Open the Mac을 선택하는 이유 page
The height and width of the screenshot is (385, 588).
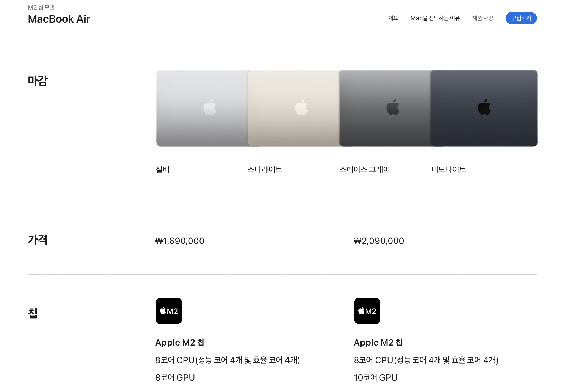tap(435, 18)
